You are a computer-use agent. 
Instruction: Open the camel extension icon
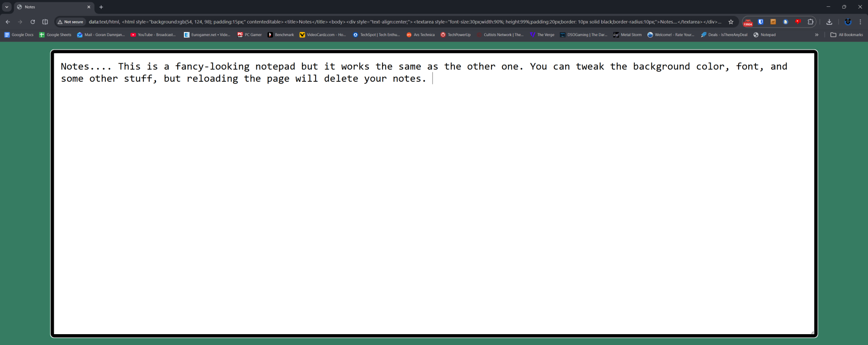pyautogui.click(x=773, y=22)
